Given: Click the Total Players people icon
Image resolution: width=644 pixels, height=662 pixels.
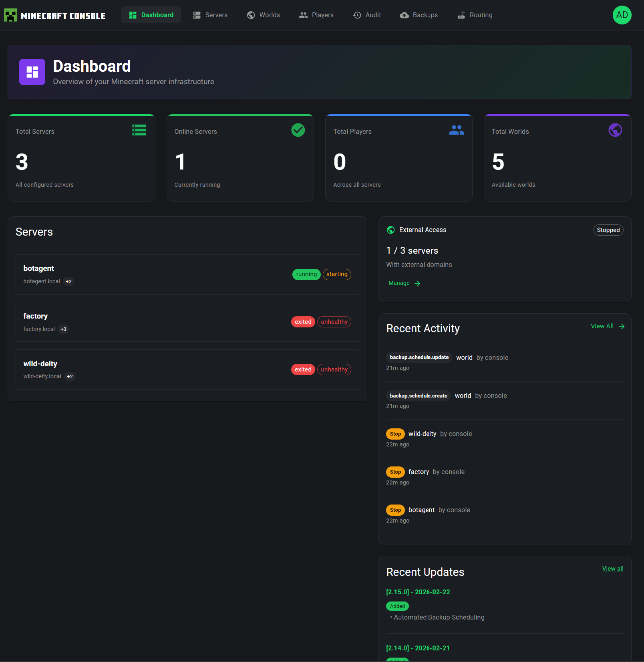Looking at the screenshot, I should [457, 130].
